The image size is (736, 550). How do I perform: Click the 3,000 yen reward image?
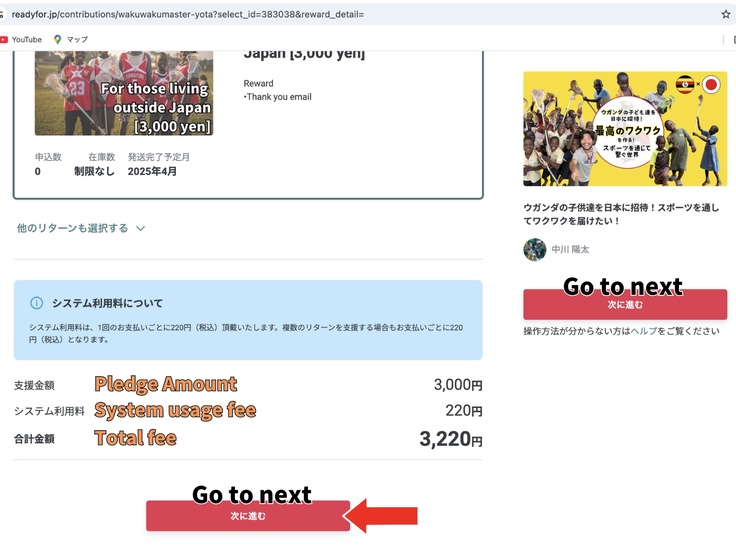pos(124,93)
